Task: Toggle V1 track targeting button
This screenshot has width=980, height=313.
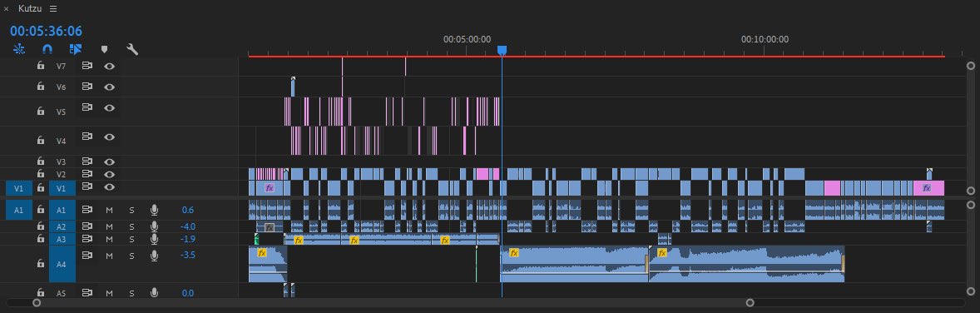Action: [x=62, y=187]
